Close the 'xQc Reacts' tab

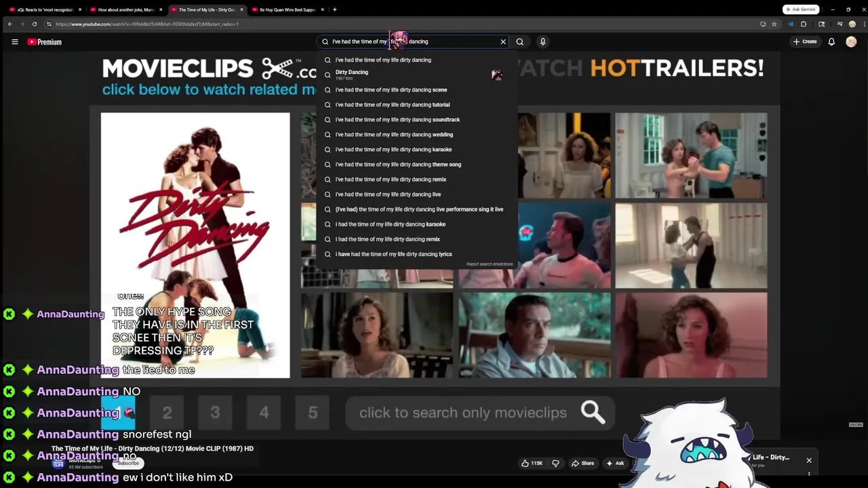80,9
